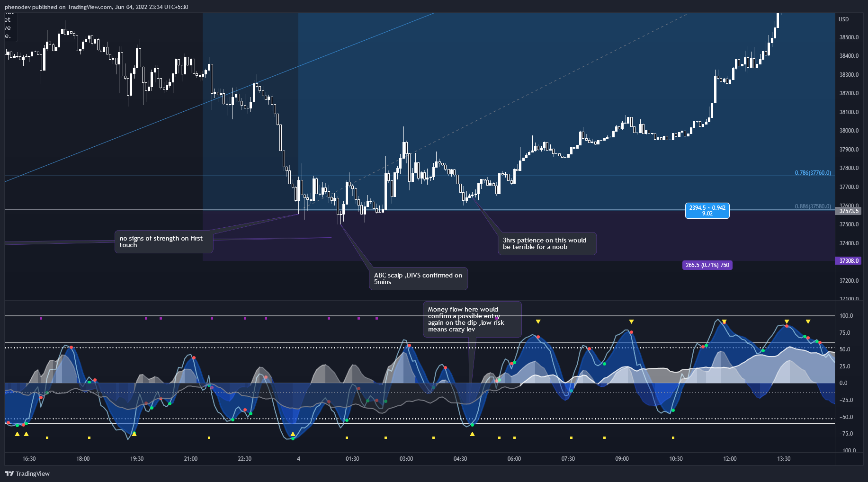
Task: Click the purple '265.5 (0.71%) 750' label
Action: (707, 265)
